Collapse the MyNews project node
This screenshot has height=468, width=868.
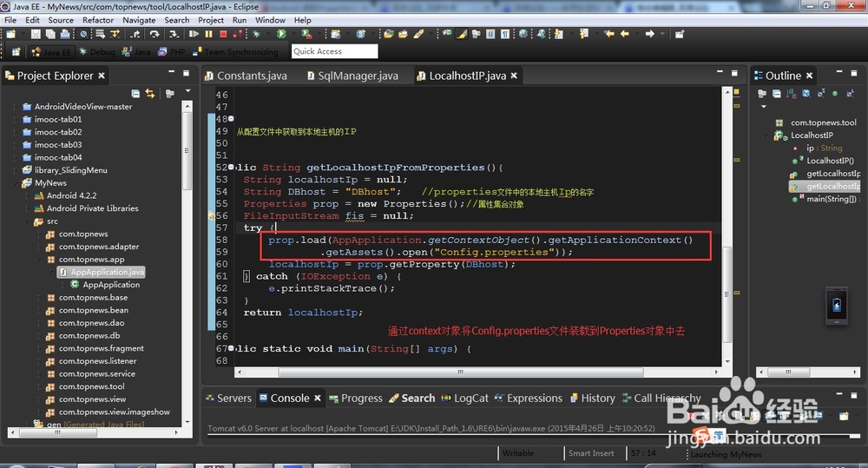(15, 182)
